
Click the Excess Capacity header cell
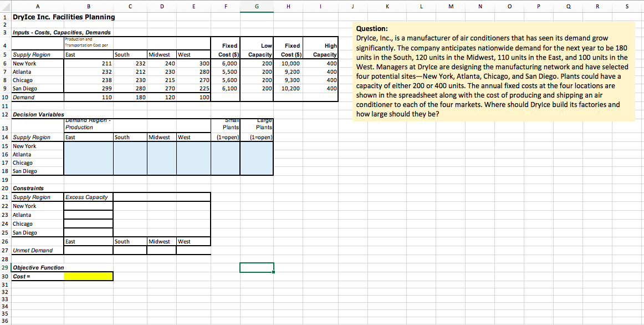click(x=88, y=197)
